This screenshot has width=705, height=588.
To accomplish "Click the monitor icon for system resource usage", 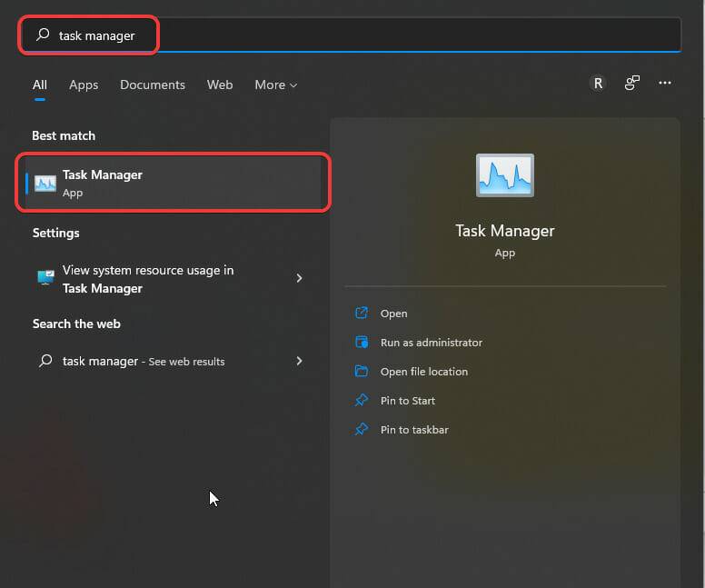I will click(x=45, y=278).
